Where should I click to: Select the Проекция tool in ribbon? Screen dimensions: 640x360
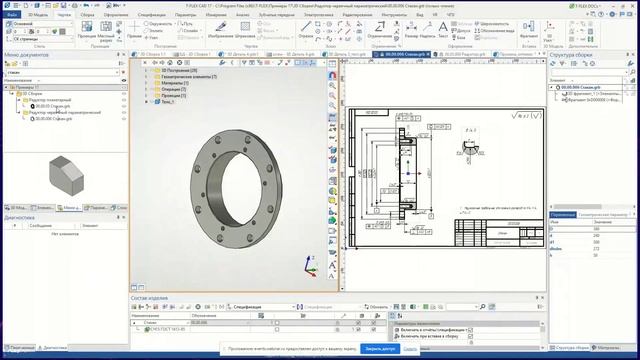[x=87, y=31]
